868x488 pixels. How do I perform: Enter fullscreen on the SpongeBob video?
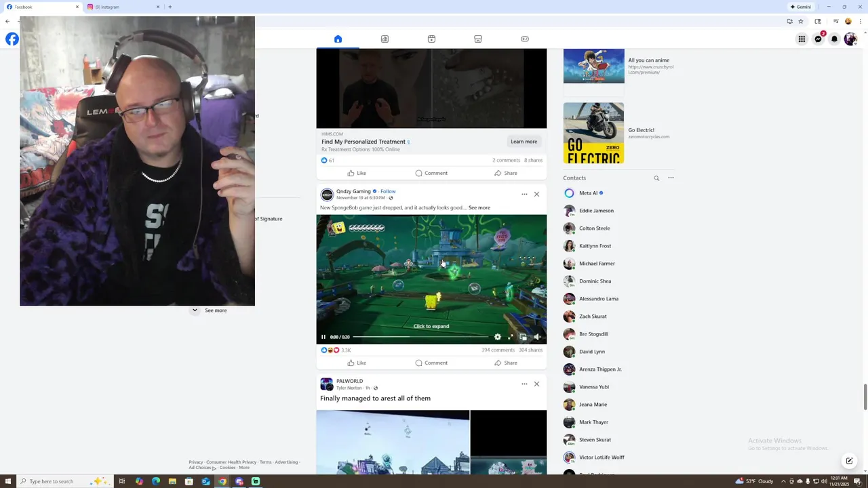click(x=511, y=337)
